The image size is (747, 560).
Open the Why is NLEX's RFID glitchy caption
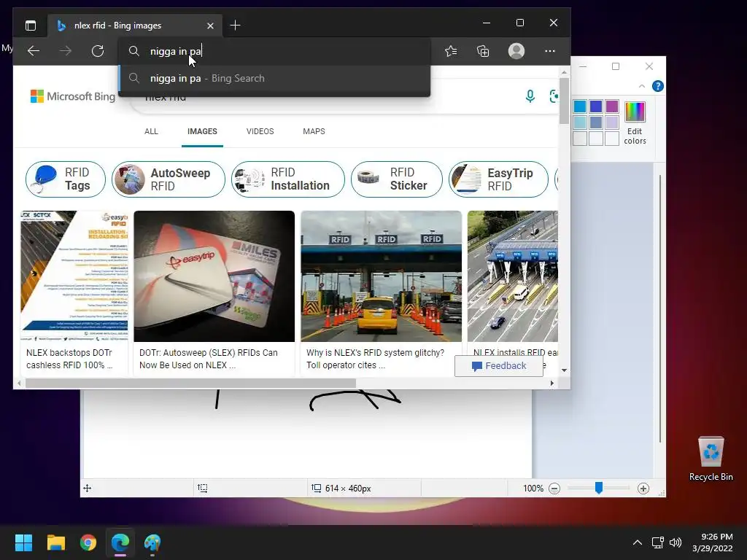click(x=375, y=359)
